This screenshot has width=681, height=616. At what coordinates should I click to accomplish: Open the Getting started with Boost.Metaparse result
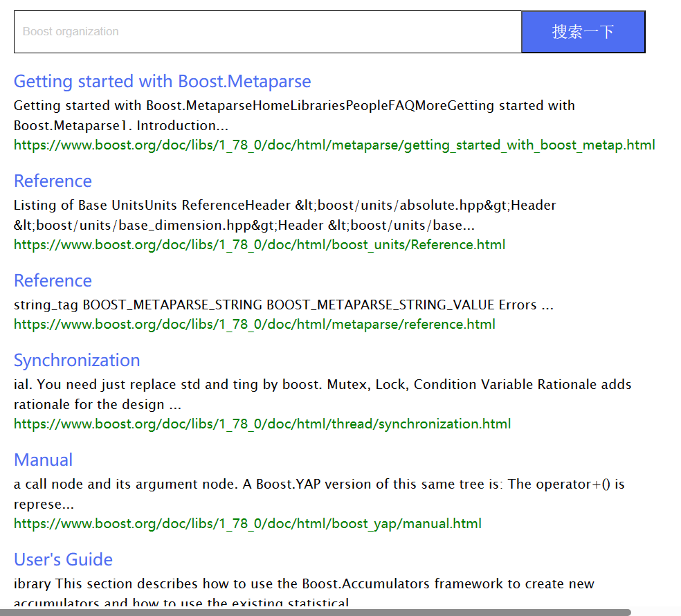[163, 82]
